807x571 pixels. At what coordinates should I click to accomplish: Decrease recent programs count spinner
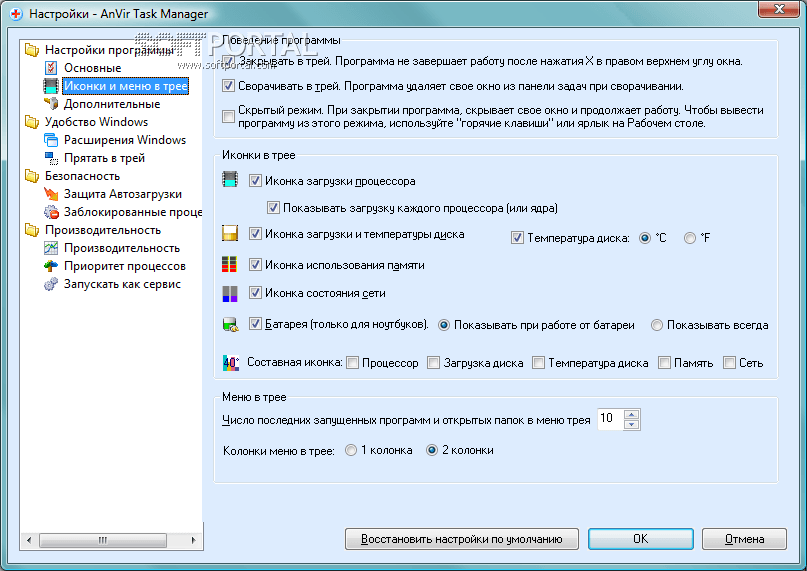coord(631,424)
